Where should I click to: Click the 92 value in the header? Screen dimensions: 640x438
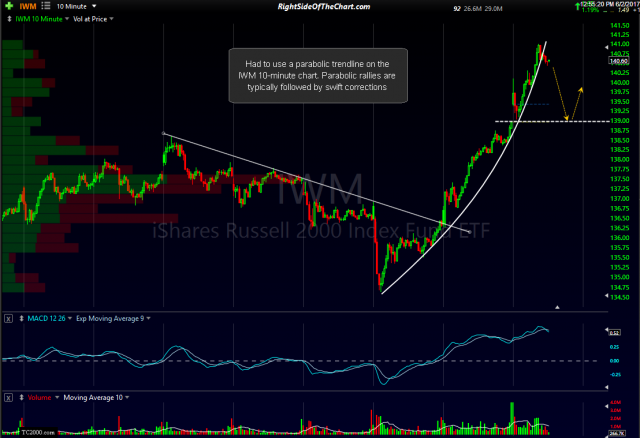pos(457,9)
